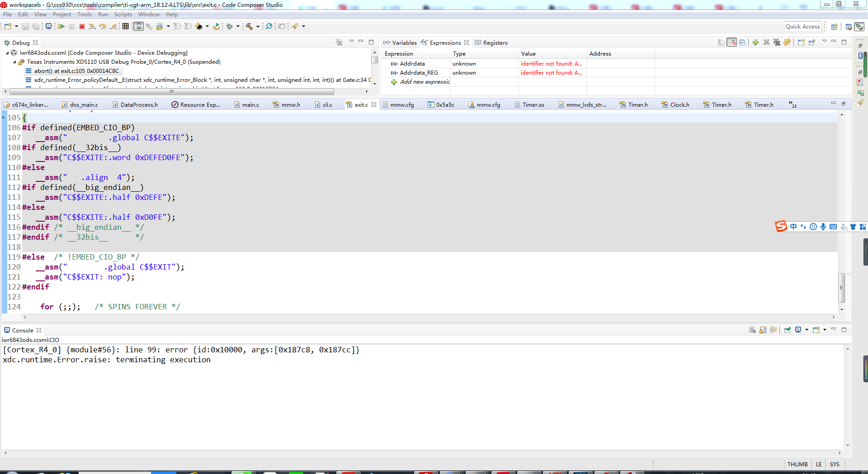Open the Window menu
The image size is (868, 474).
coord(149,14)
